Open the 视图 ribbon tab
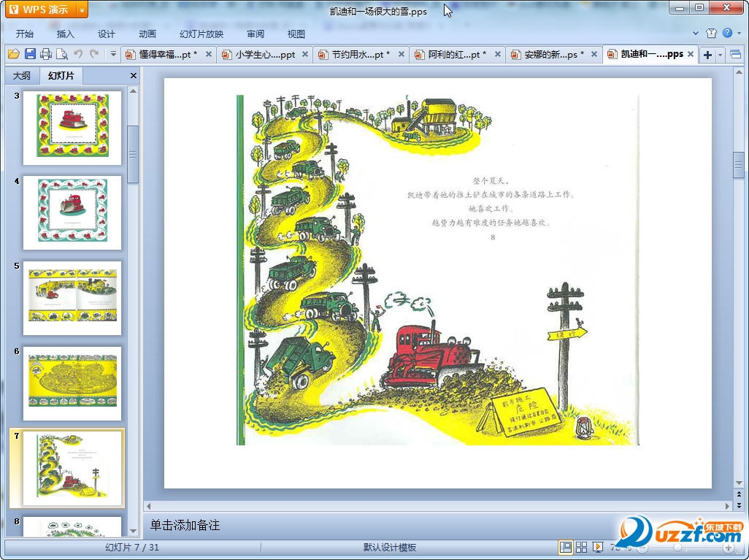The image size is (749, 560). pyautogui.click(x=296, y=34)
